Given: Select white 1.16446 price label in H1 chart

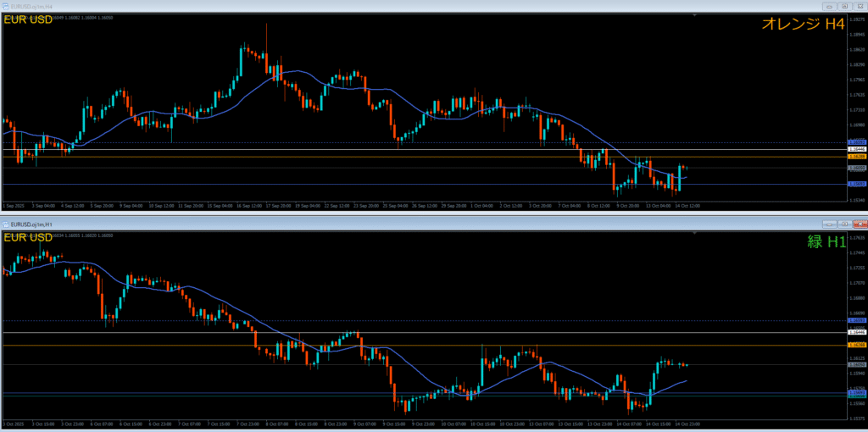Looking at the screenshot, I should coord(856,333).
